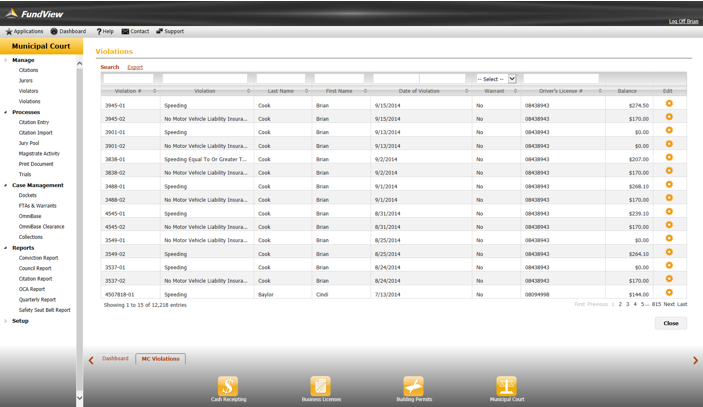Screen dimensions: 703x407
Task: Click the edit gear for violation 4507818-01
Action: pyautogui.click(x=669, y=293)
